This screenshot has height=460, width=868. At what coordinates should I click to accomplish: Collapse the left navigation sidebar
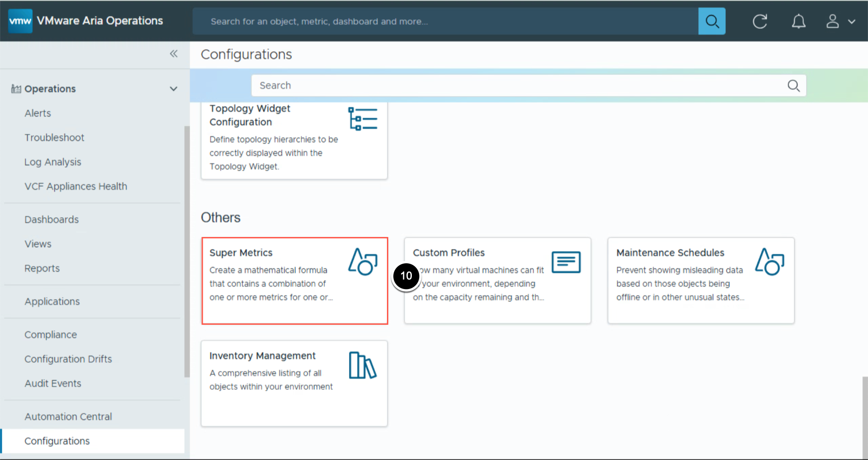click(x=174, y=54)
